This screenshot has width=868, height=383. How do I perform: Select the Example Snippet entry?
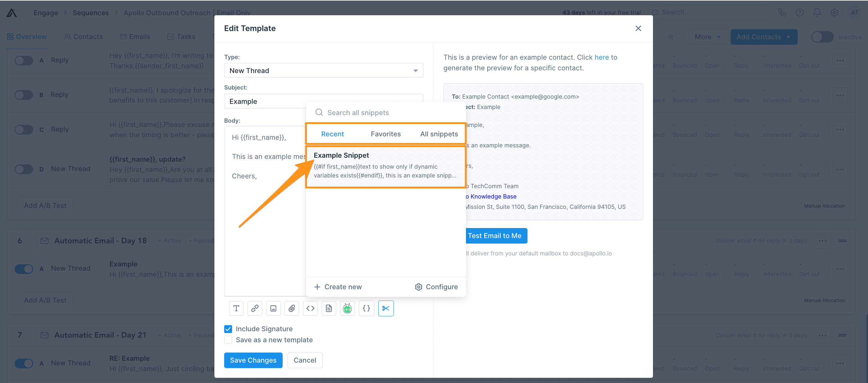[386, 167]
